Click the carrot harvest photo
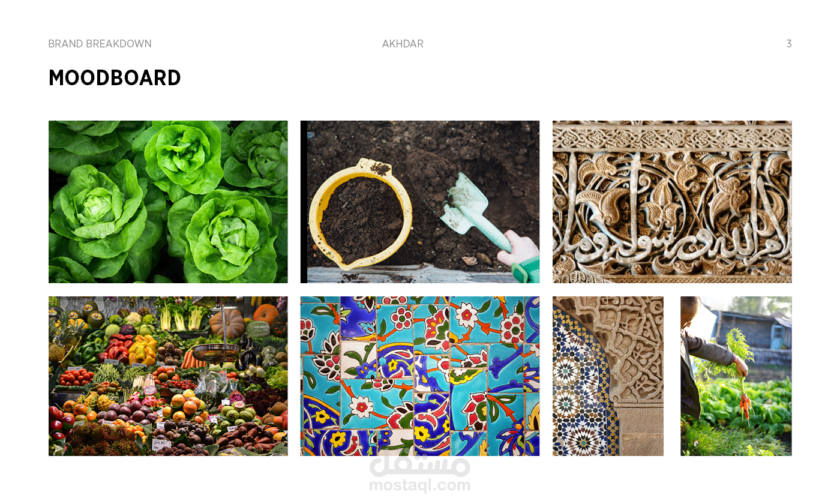Viewport: 840px width, 504px height. pyautogui.click(x=736, y=376)
